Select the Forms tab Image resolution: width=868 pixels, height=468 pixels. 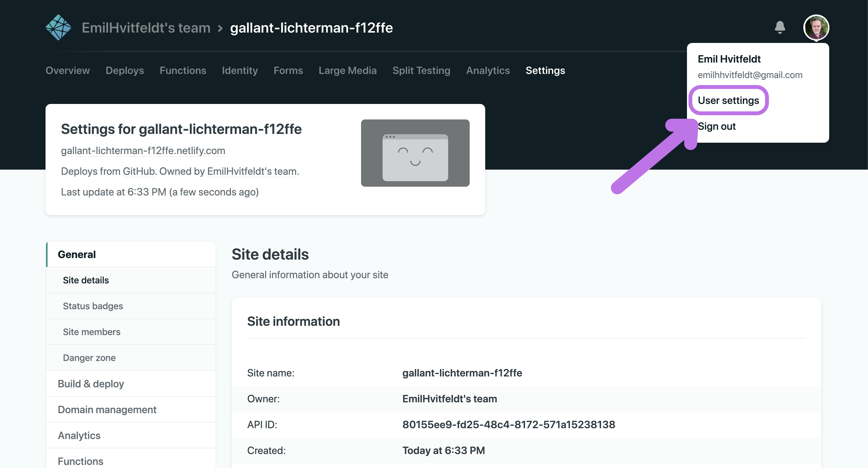click(288, 70)
